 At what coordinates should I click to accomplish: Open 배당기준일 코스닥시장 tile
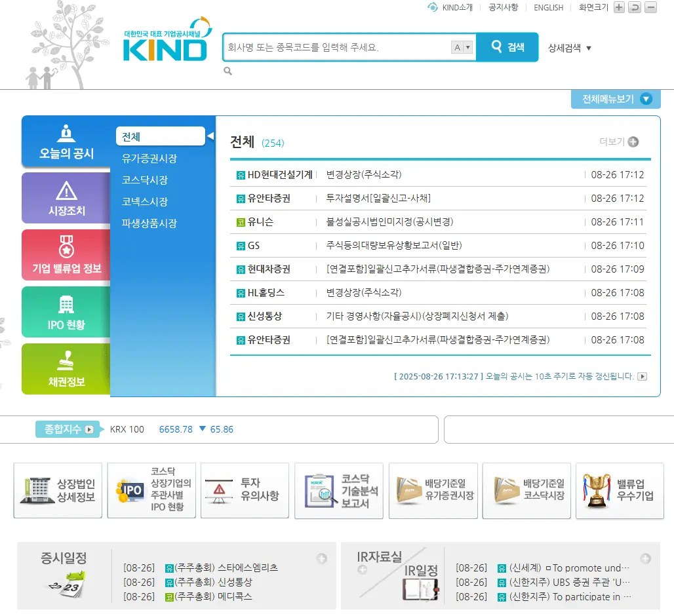(526, 491)
